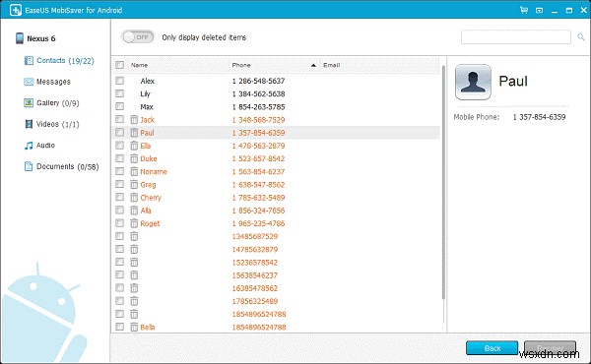Click the trash icon beside Cherry
The width and height of the screenshot is (591, 364).
(x=134, y=197)
